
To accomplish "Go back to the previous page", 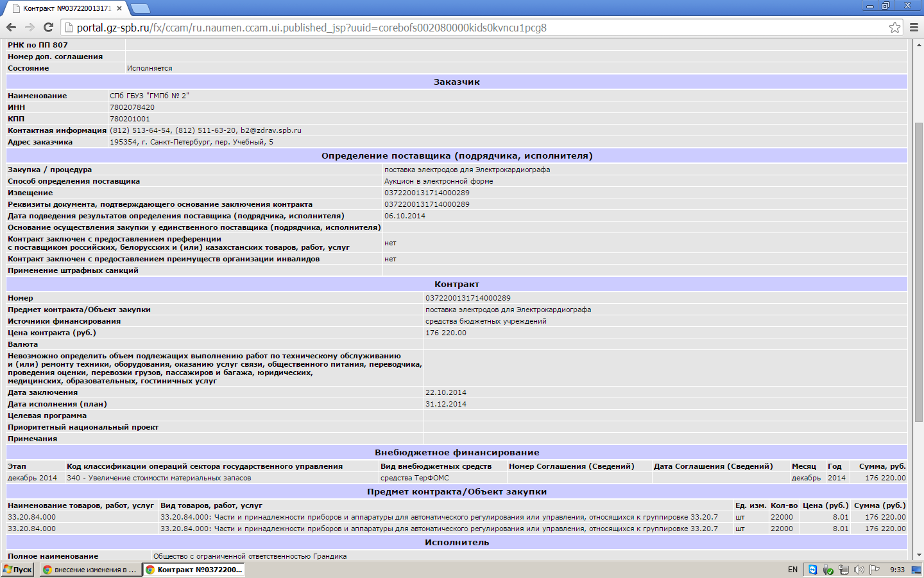I will (11, 27).
